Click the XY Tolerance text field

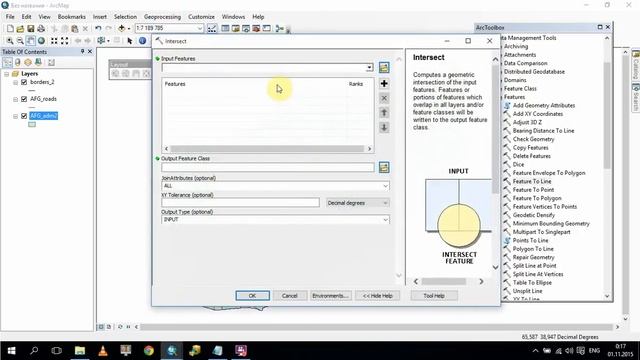pyautogui.click(x=240, y=202)
